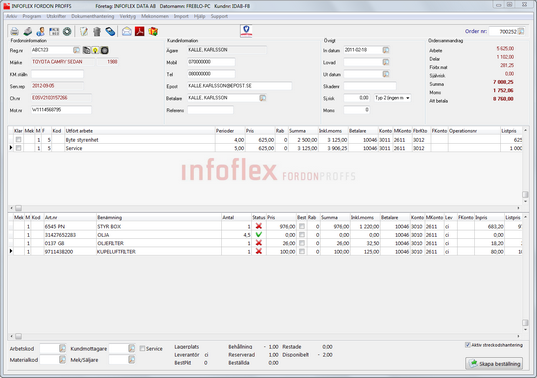Tick Klar checkbox for Service row

pos(18,148)
